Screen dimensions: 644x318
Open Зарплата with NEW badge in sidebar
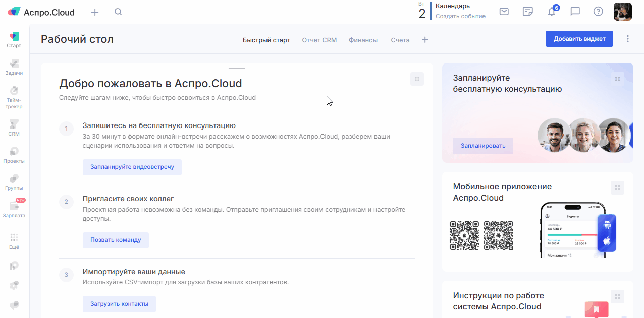point(14,209)
